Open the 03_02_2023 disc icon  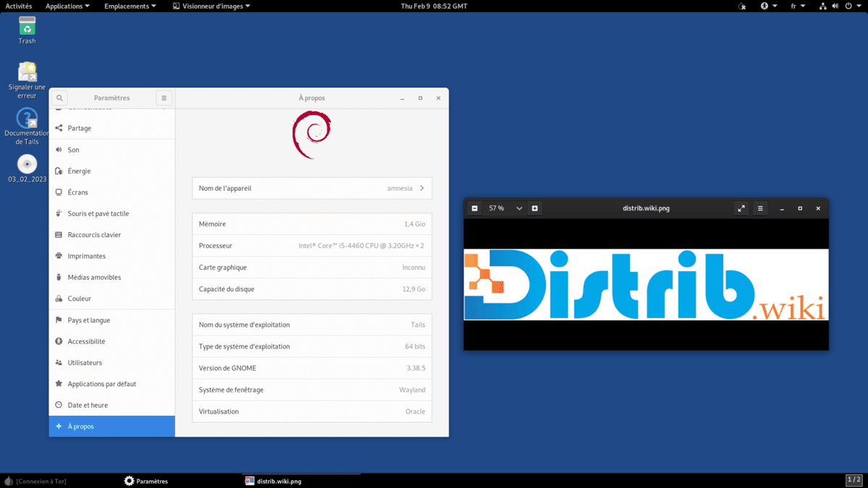tap(27, 168)
